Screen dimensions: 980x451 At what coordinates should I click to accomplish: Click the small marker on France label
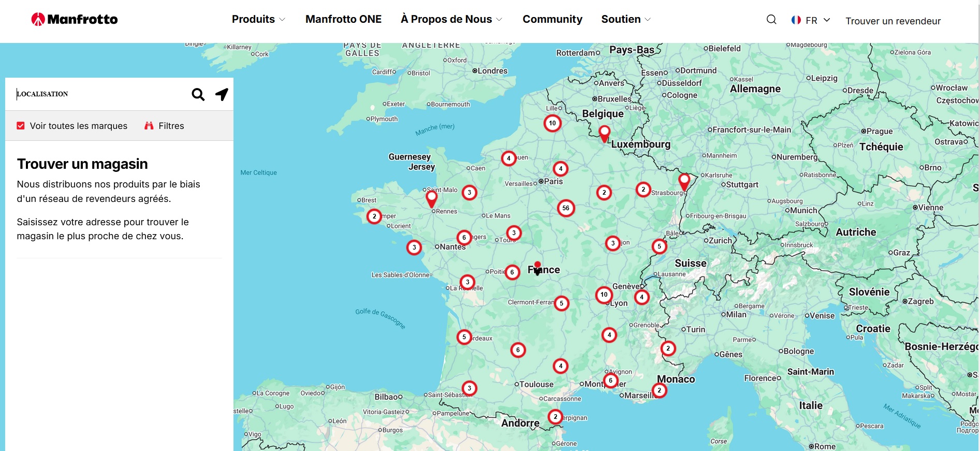pyautogui.click(x=537, y=268)
